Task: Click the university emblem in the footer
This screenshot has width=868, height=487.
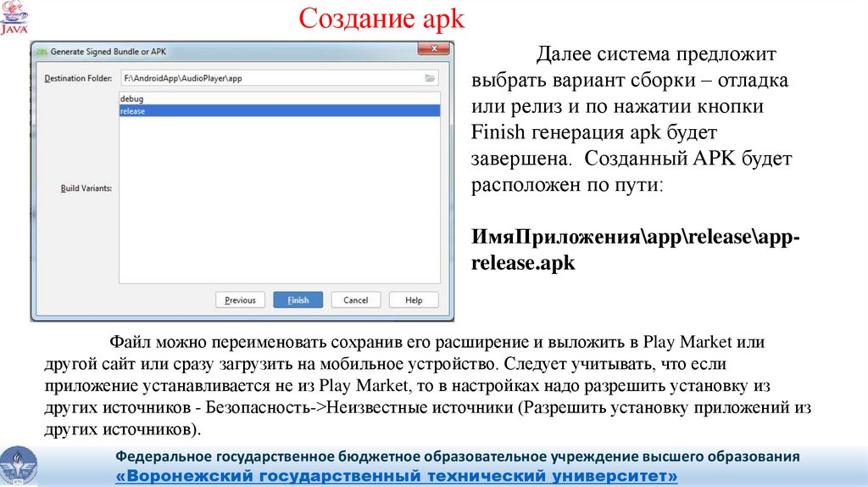Action: tap(19, 466)
